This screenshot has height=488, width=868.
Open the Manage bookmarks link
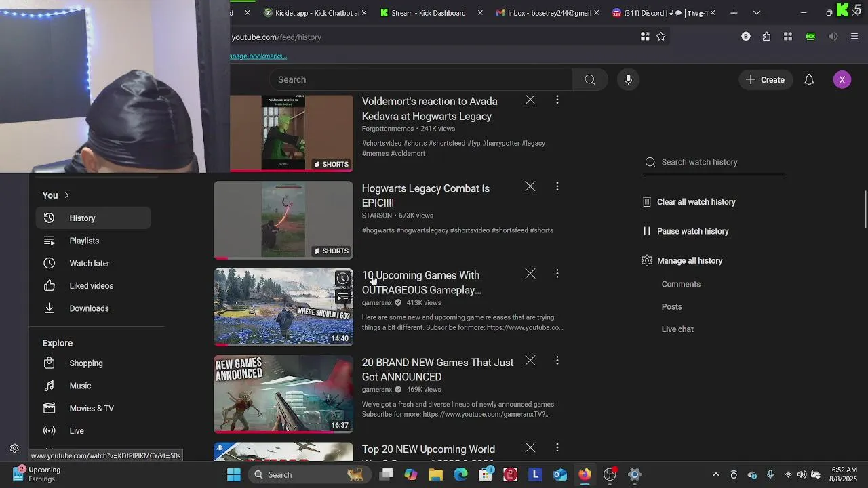coord(258,56)
